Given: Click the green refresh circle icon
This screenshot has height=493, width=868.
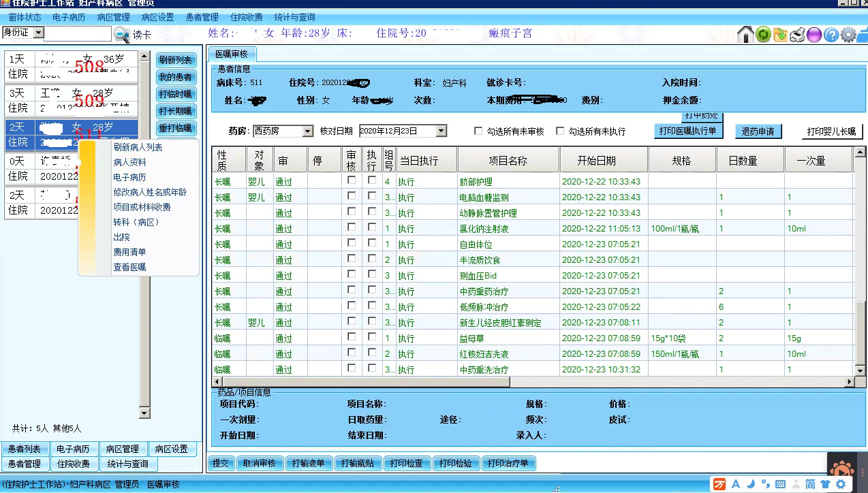Looking at the screenshot, I should 763,34.
